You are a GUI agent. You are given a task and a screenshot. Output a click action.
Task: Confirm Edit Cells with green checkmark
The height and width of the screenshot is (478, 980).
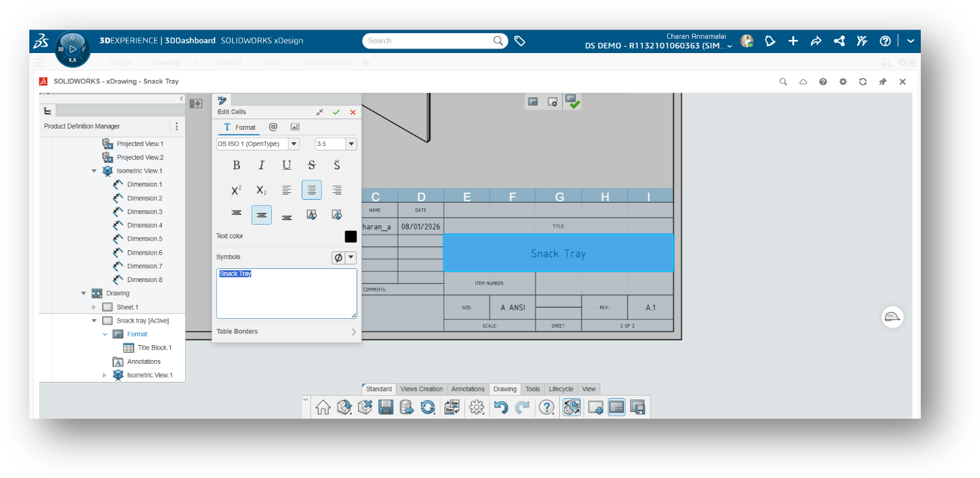[336, 112]
